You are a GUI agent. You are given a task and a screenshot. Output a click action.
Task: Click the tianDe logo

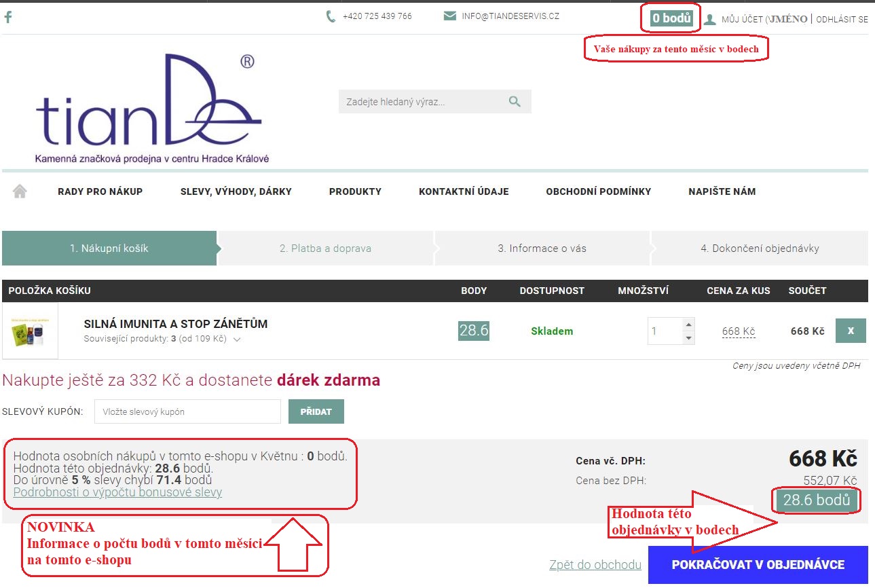151,109
